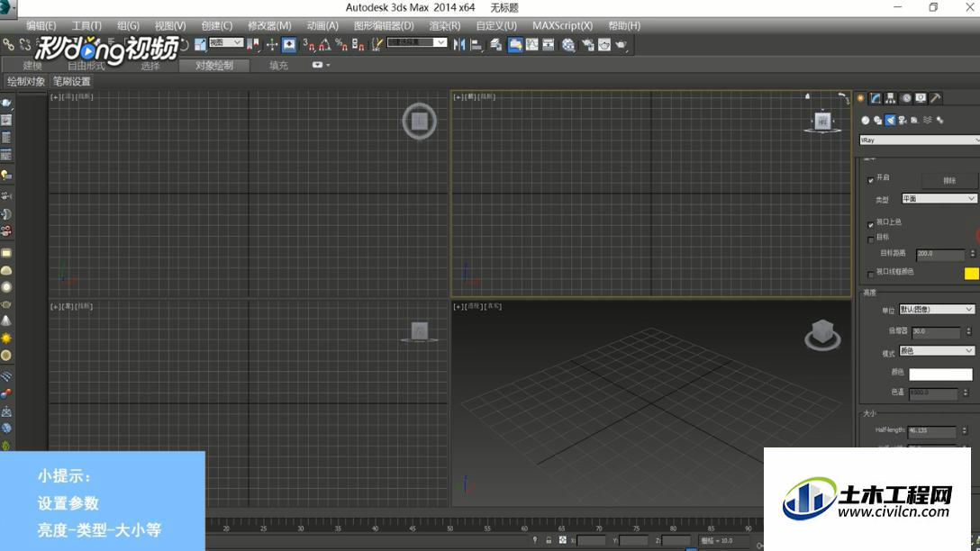The image size is (980, 551).
Task: Click the Align tool icon
Action: (476, 45)
